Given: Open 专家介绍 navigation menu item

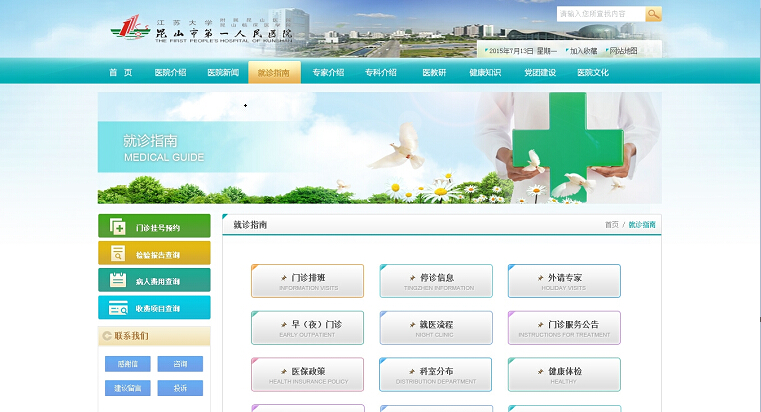Looking at the screenshot, I should [x=327, y=72].
